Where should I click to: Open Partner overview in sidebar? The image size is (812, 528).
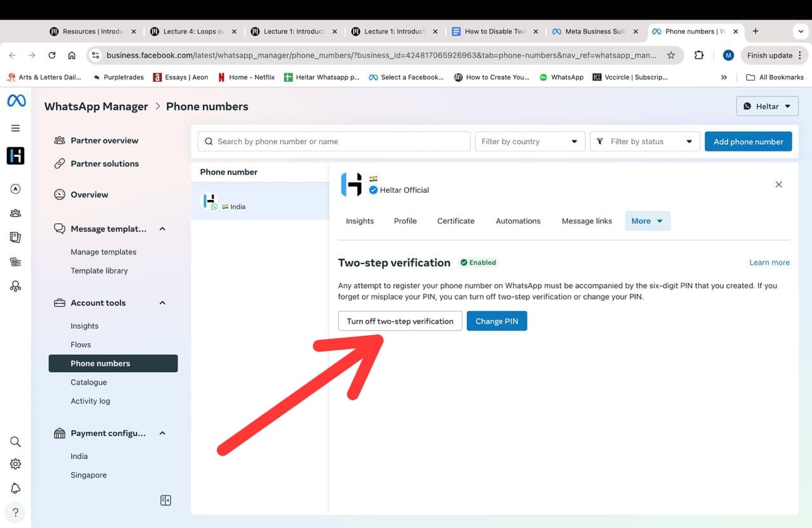(105, 140)
